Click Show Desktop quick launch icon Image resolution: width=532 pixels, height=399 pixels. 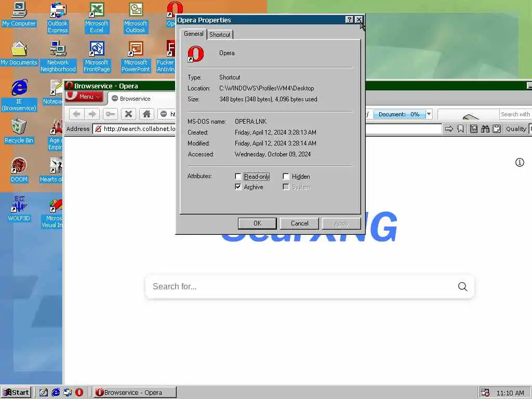[x=44, y=392]
